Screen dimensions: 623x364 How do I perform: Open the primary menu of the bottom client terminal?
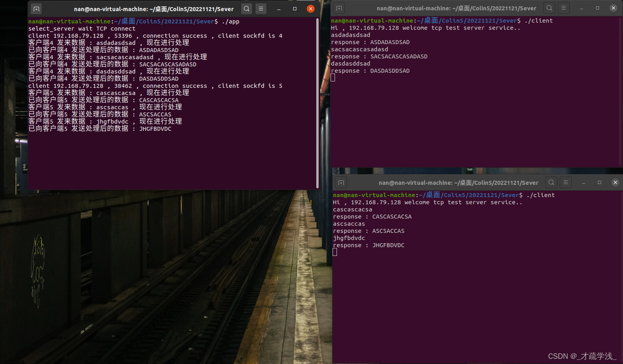click(565, 182)
